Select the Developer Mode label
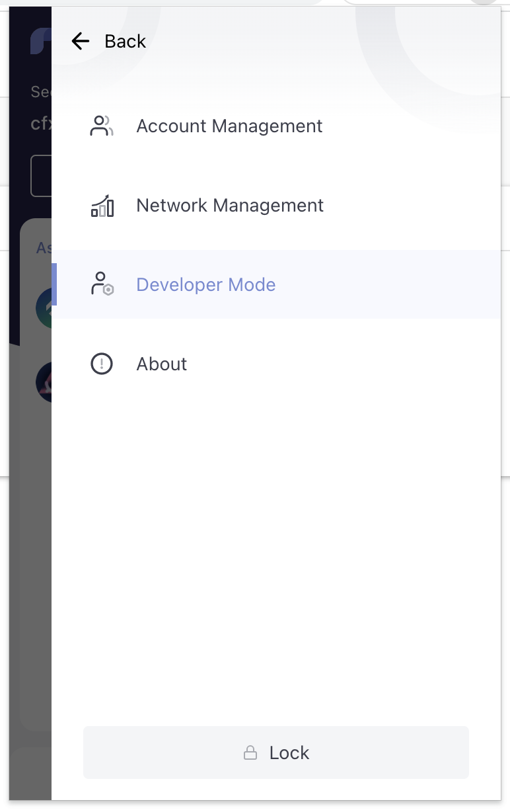510x812 pixels. tap(205, 285)
